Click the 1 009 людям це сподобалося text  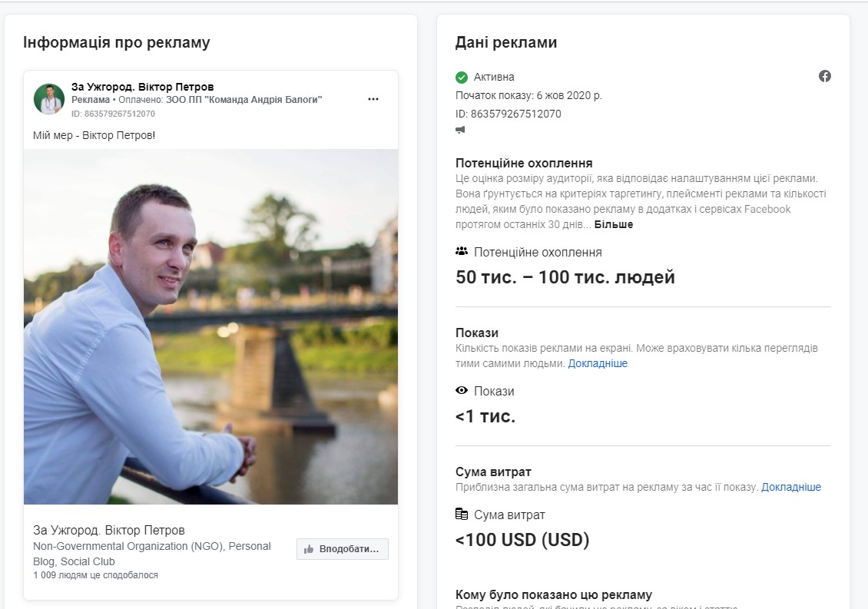[x=95, y=574]
